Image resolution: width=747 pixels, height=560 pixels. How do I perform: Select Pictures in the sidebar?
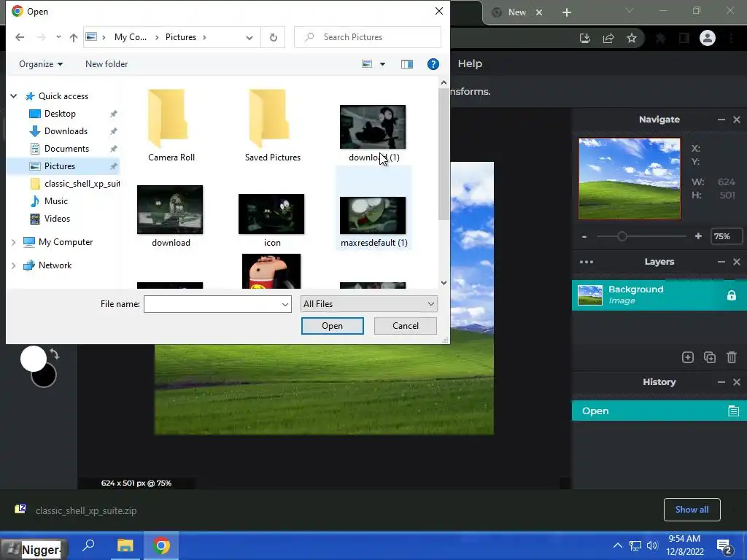[59, 166]
